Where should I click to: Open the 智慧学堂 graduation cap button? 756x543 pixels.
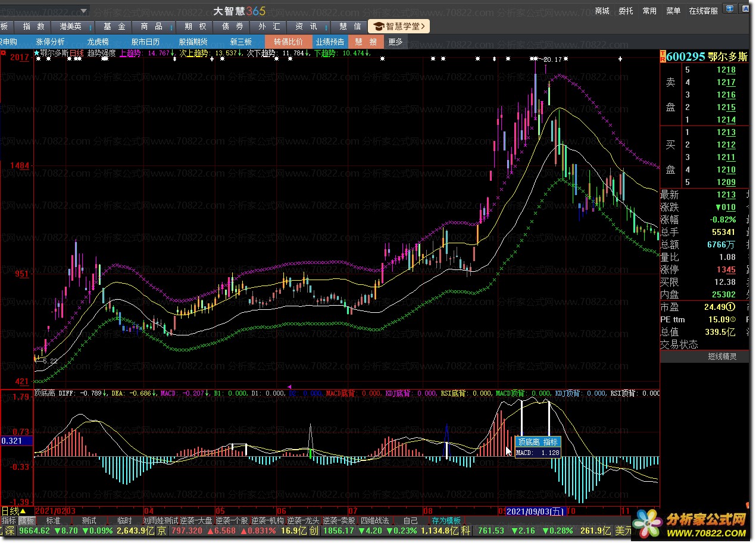point(398,26)
